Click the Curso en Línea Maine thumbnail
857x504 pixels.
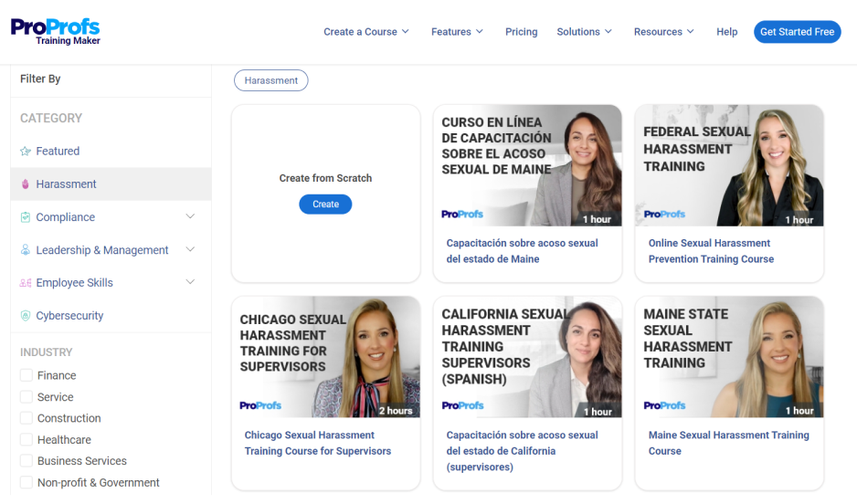point(527,165)
